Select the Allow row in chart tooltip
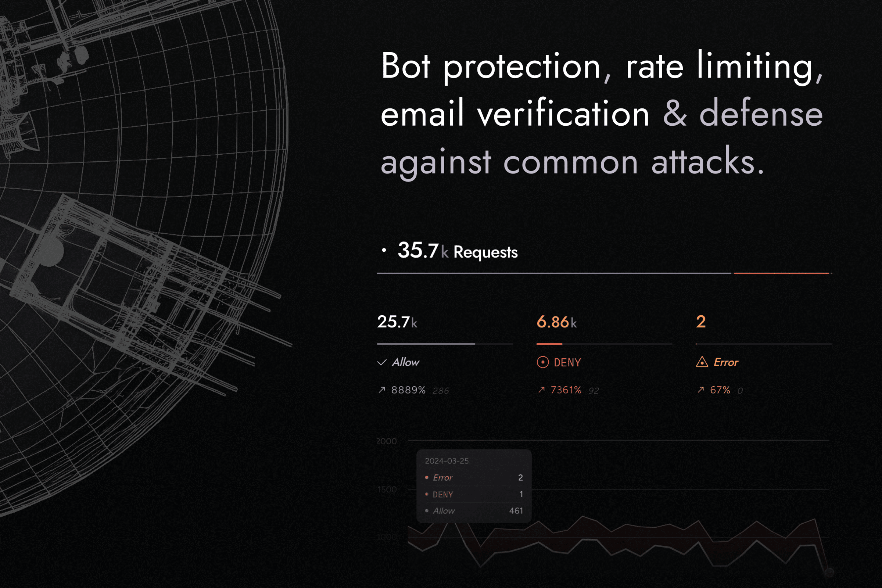 tap(474, 511)
